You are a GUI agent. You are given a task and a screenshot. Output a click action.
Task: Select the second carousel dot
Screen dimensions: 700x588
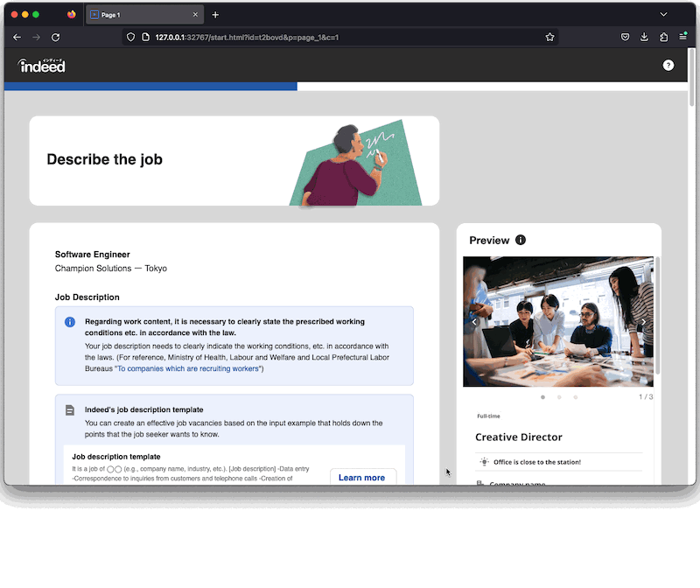pos(559,397)
